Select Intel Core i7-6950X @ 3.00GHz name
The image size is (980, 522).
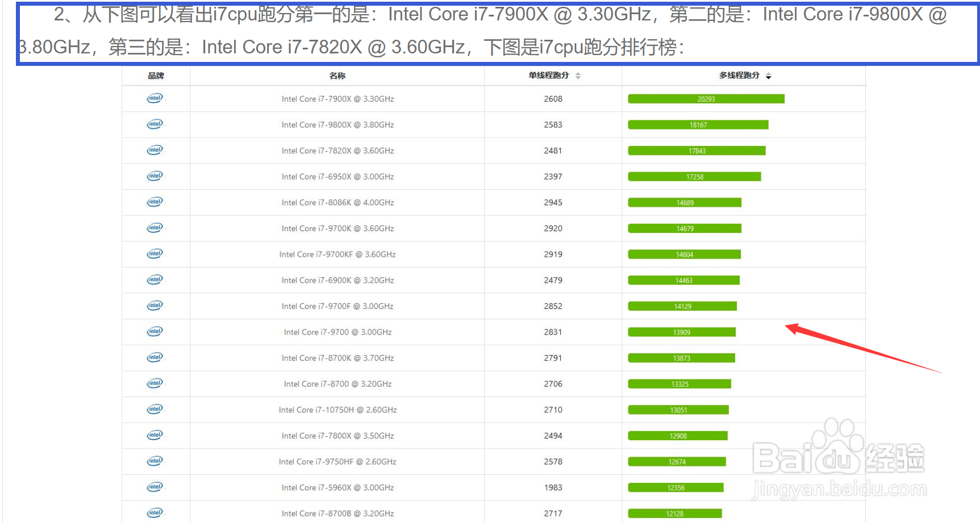pos(337,177)
